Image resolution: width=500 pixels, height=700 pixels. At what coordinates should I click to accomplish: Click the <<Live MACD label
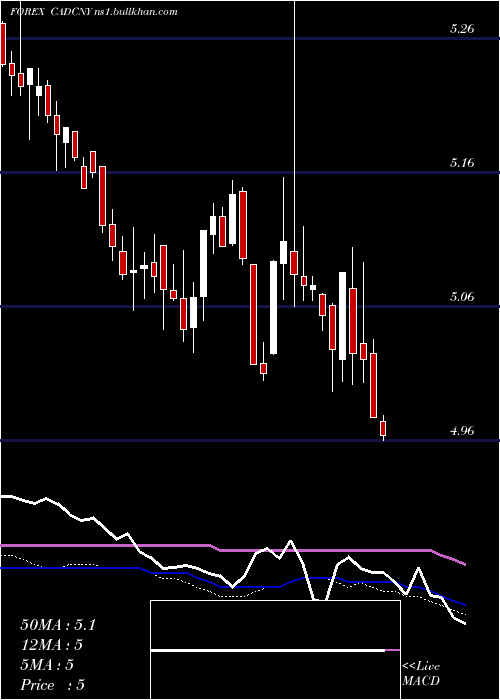(421, 673)
